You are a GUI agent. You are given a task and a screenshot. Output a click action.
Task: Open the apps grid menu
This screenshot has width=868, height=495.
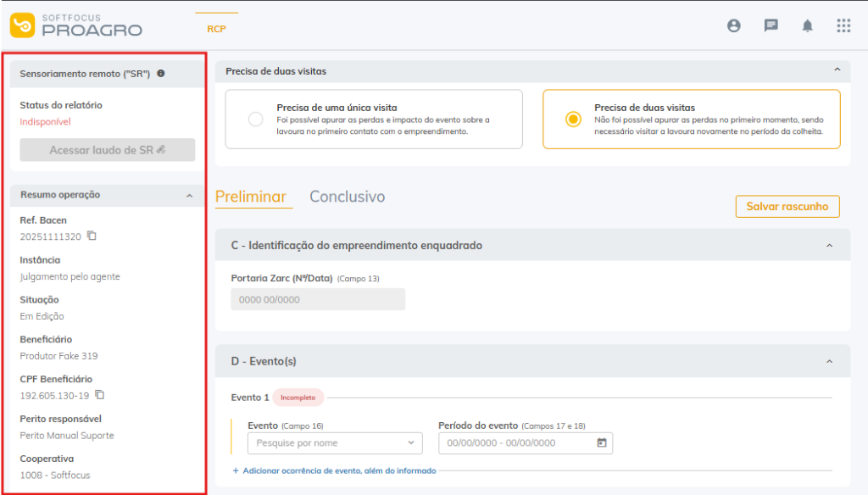click(x=843, y=25)
